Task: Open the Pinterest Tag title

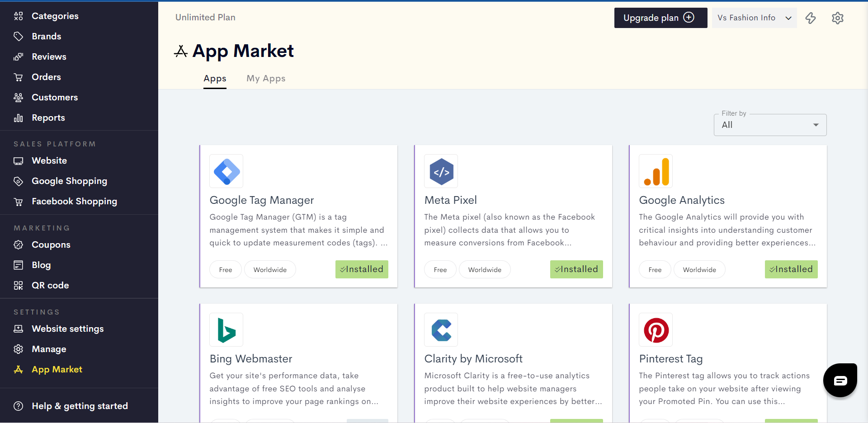Action: [671, 359]
